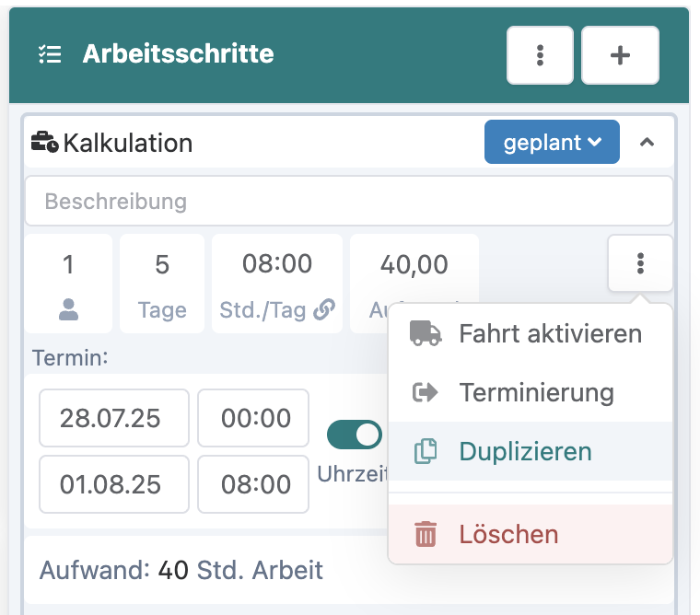Viewport: 700px width, 615px height.
Task: Click the Beschreibung input field
Action: coord(348,201)
